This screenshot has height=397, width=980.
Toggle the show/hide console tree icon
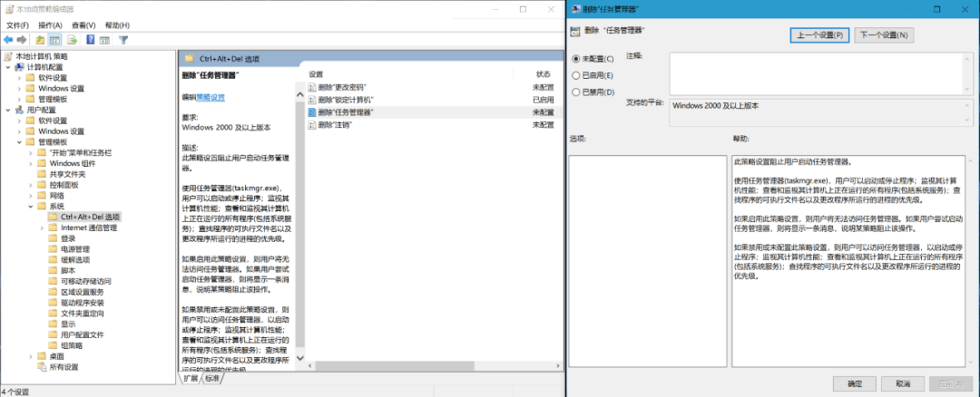(55, 40)
